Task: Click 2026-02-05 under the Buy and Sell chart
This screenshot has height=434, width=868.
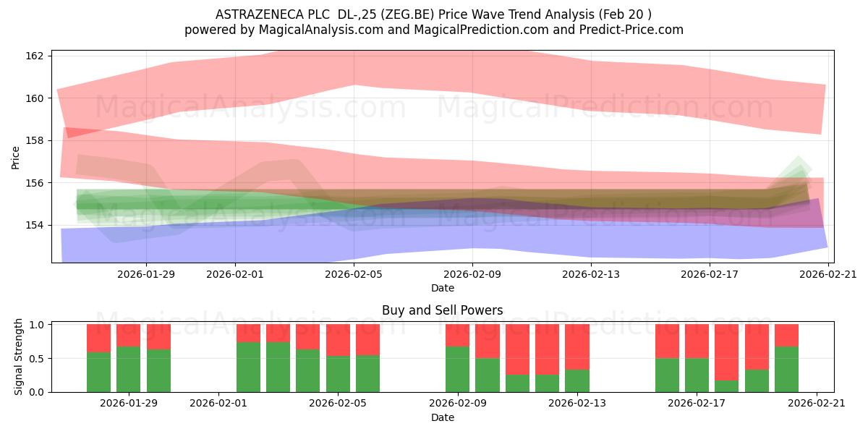Action: click(338, 404)
